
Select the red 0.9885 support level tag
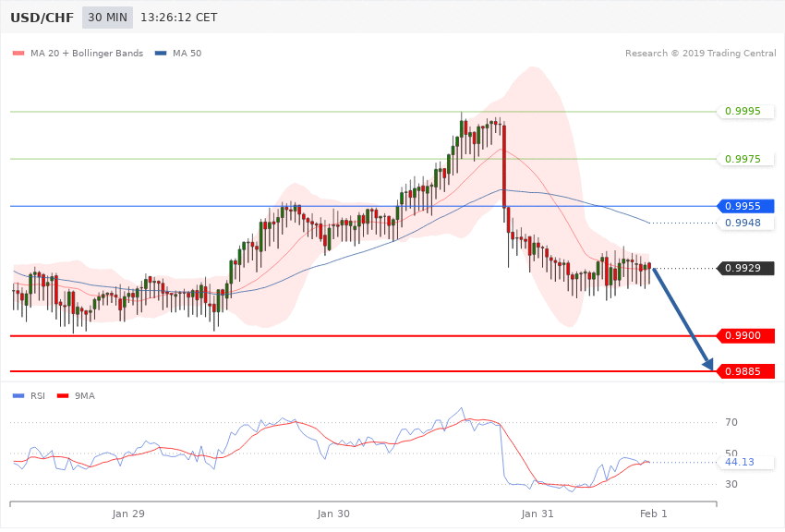tap(746, 371)
